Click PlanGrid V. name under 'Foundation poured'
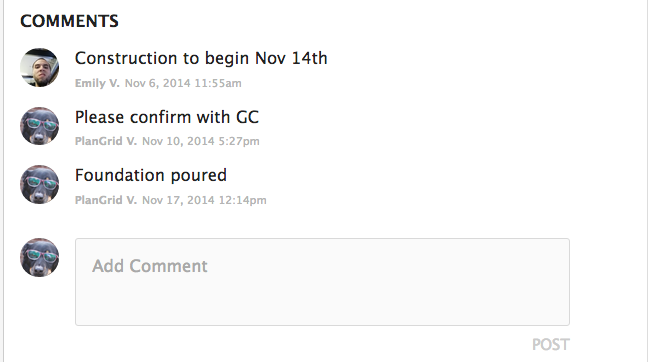Viewport: 648px width, 362px height. (106, 200)
